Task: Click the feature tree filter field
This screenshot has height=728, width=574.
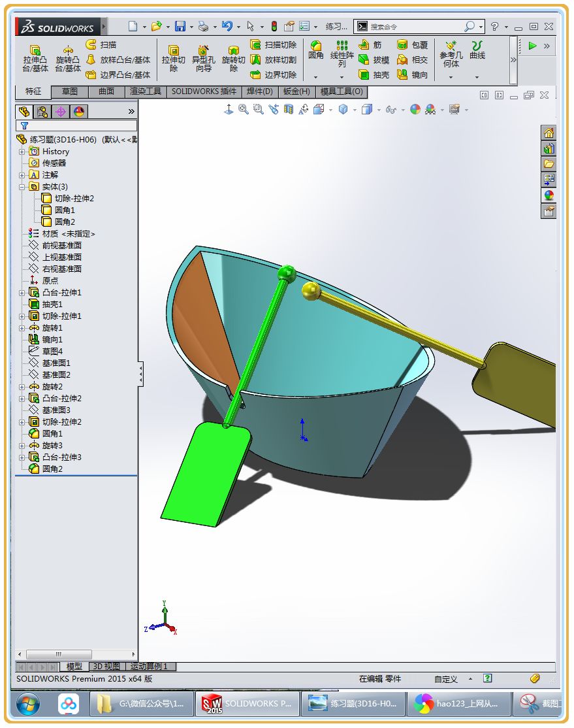Action: [76, 125]
